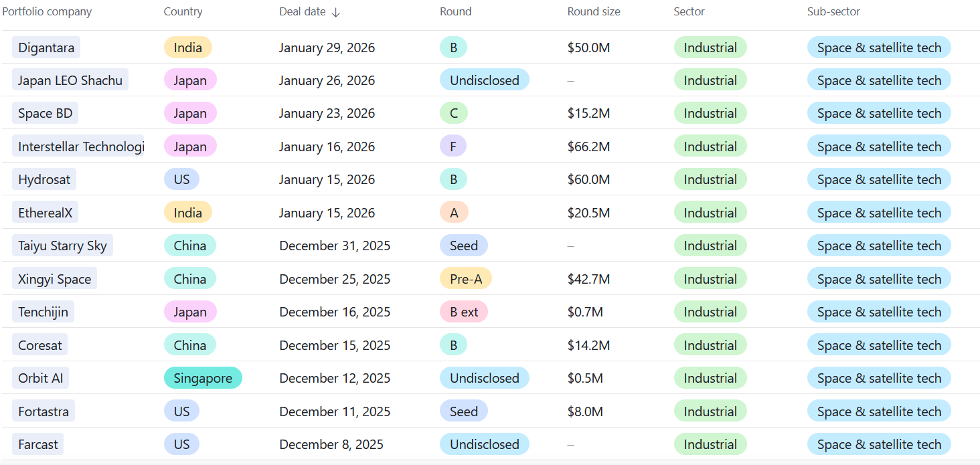Select the December 31, 2025 deal date

click(335, 246)
